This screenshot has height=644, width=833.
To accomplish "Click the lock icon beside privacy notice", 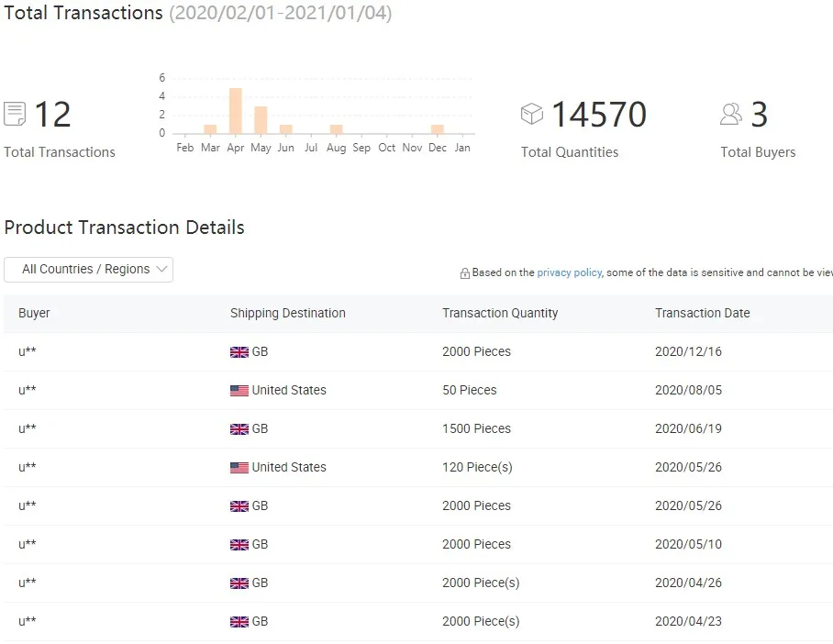I will coord(465,273).
